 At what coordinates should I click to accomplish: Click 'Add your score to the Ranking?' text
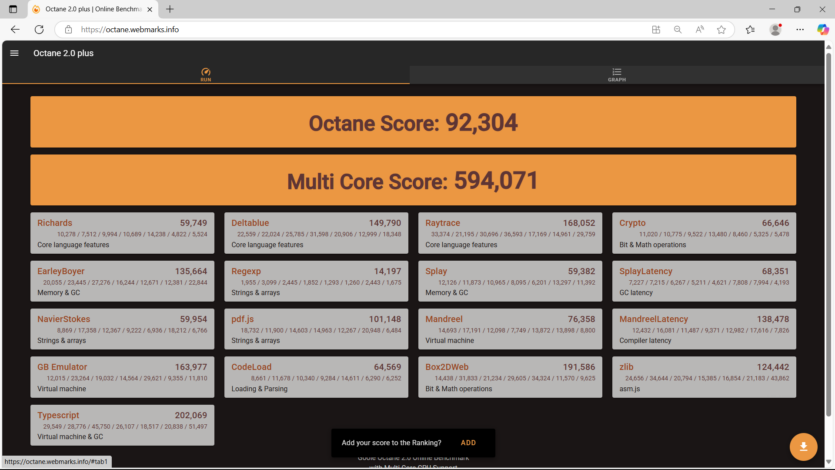pos(391,443)
